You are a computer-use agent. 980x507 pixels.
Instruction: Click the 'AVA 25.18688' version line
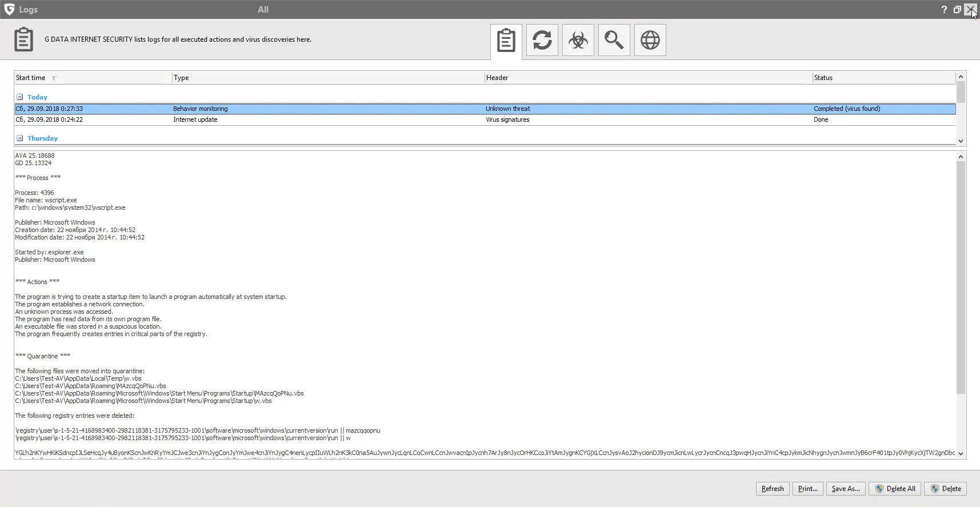(x=35, y=155)
